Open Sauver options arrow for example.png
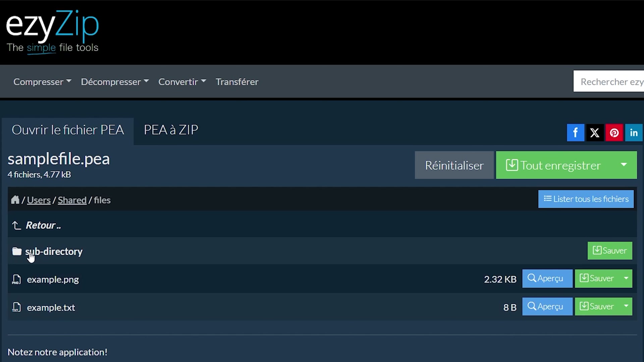This screenshot has width=644, height=362. coord(626,279)
